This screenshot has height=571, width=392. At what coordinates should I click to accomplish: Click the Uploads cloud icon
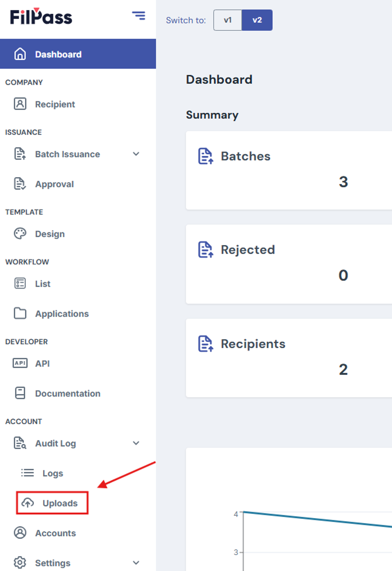click(28, 503)
